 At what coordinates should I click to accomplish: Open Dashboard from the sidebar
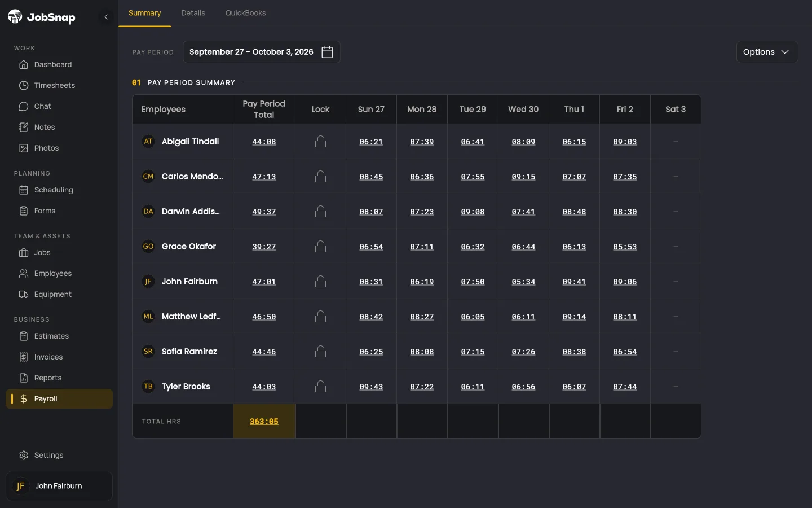(59, 64)
